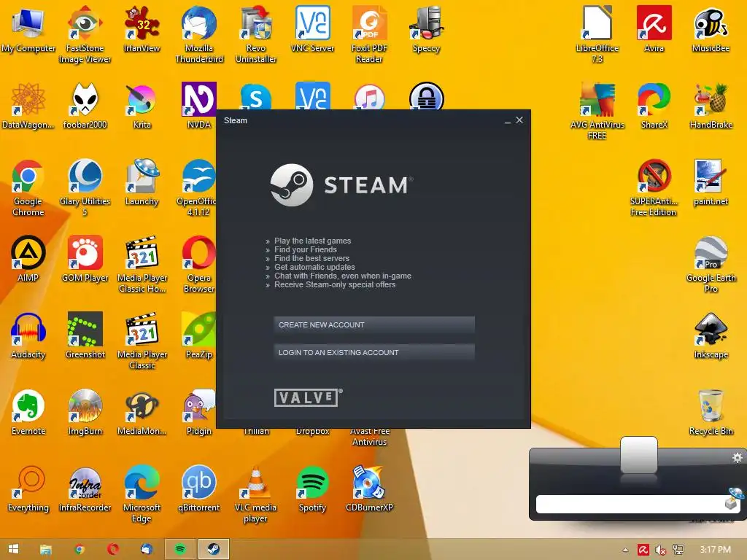Open ImgBurn desktop icon

tap(85, 413)
